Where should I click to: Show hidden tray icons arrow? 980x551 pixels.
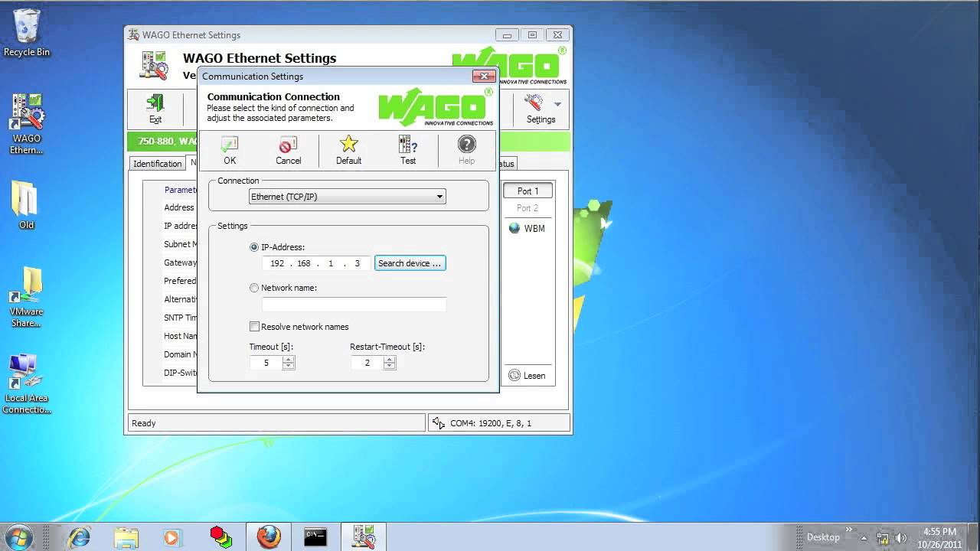pyautogui.click(x=864, y=537)
